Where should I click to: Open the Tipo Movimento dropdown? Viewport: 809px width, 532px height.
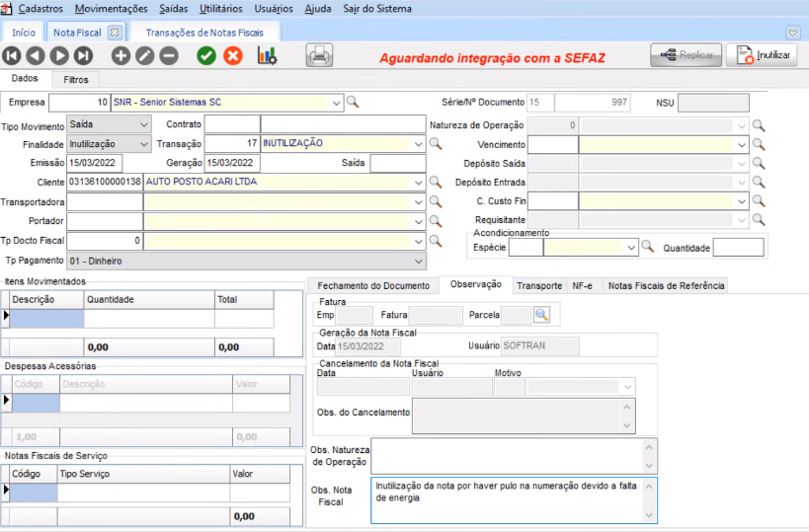pos(144,124)
